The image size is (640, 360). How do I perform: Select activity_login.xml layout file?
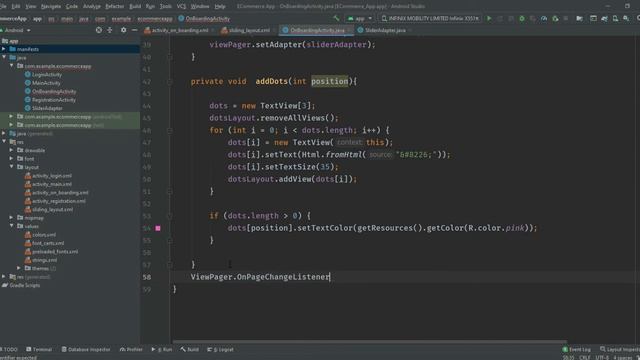tap(52, 176)
